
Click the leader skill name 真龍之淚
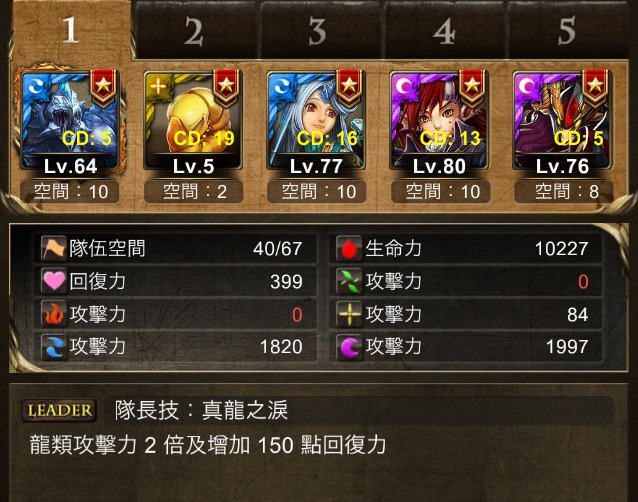[x=245, y=410]
